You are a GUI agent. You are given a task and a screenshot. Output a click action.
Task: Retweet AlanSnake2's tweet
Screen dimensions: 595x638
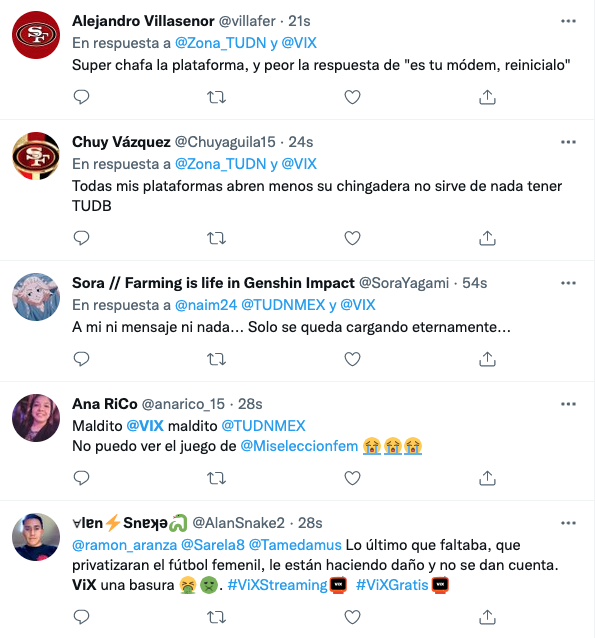[x=216, y=617]
